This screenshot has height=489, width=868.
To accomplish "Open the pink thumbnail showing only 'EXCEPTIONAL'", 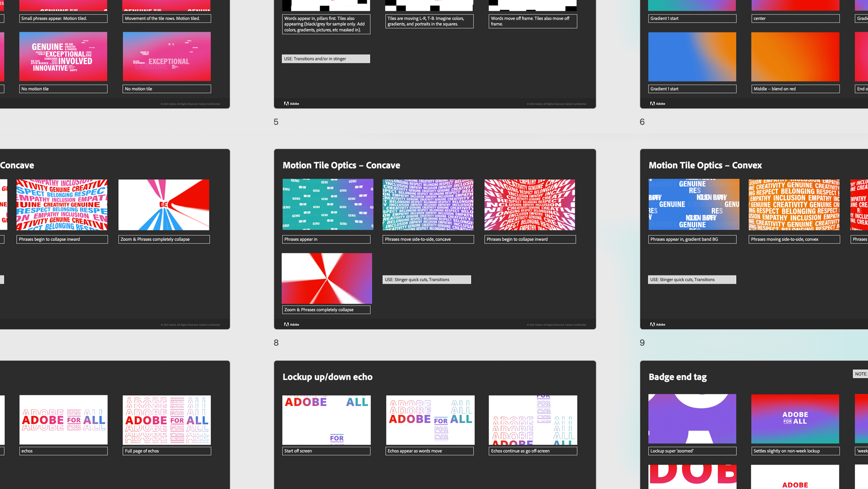I will coord(167,56).
